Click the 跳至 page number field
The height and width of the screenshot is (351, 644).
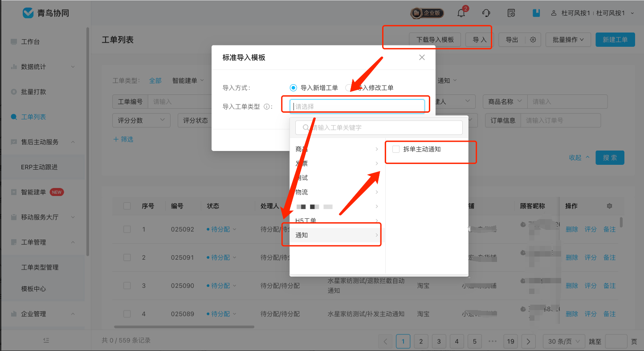pyautogui.click(x=616, y=342)
